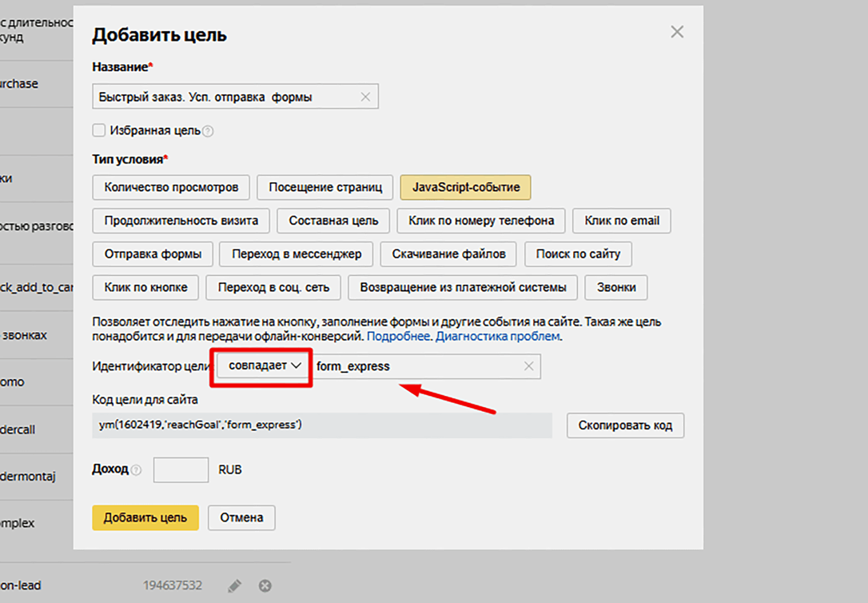Click help icon next to Избранная цель
This screenshot has width=868, height=603.
[208, 131]
